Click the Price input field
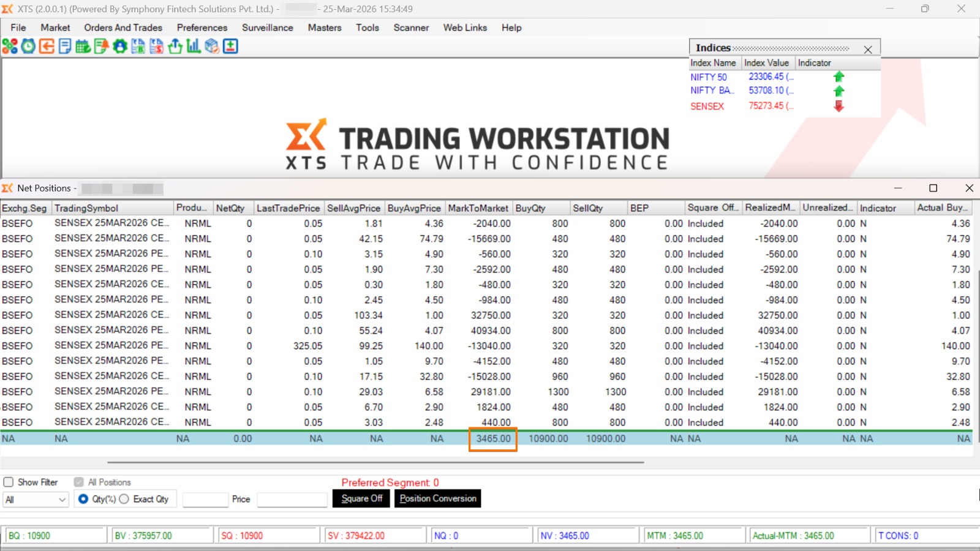 click(x=292, y=500)
